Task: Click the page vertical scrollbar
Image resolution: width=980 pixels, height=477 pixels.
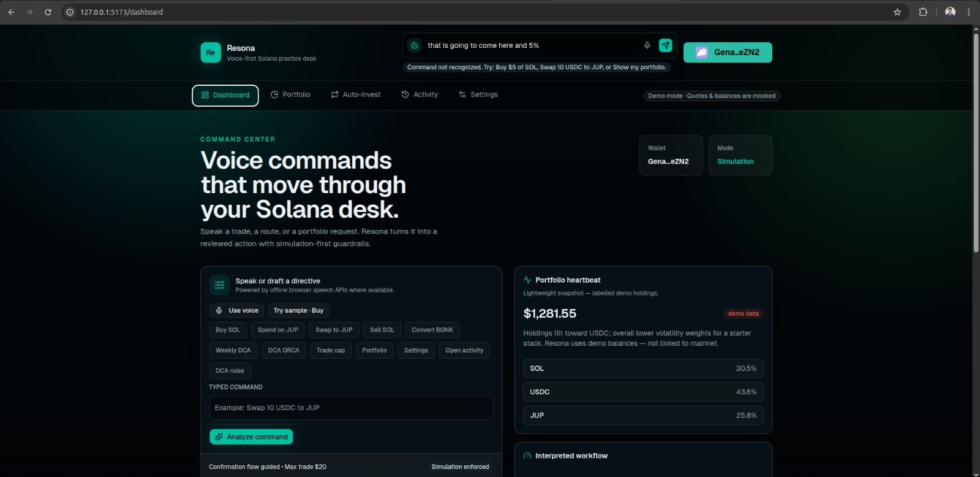Action: pos(976,141)
